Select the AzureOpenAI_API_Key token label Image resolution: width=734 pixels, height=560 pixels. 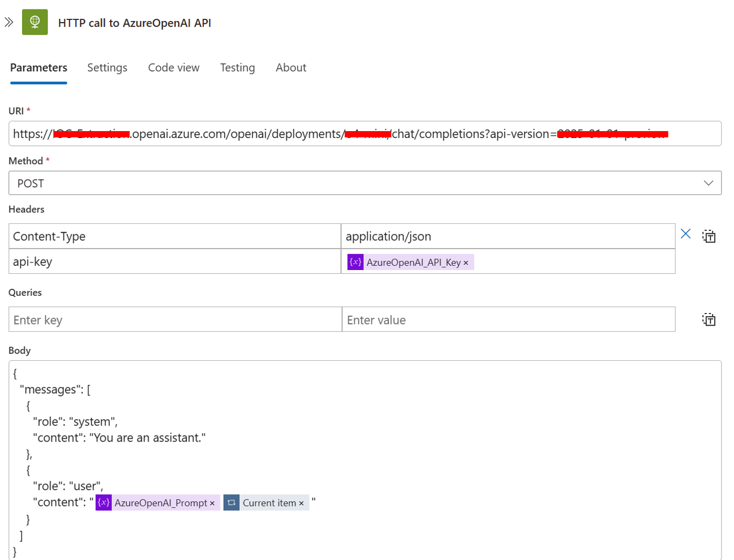coord(413,262)
